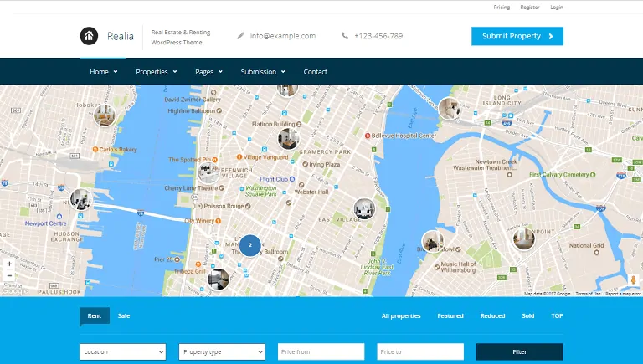
Task: Show Reduced properties
Action: pos(492,315)
